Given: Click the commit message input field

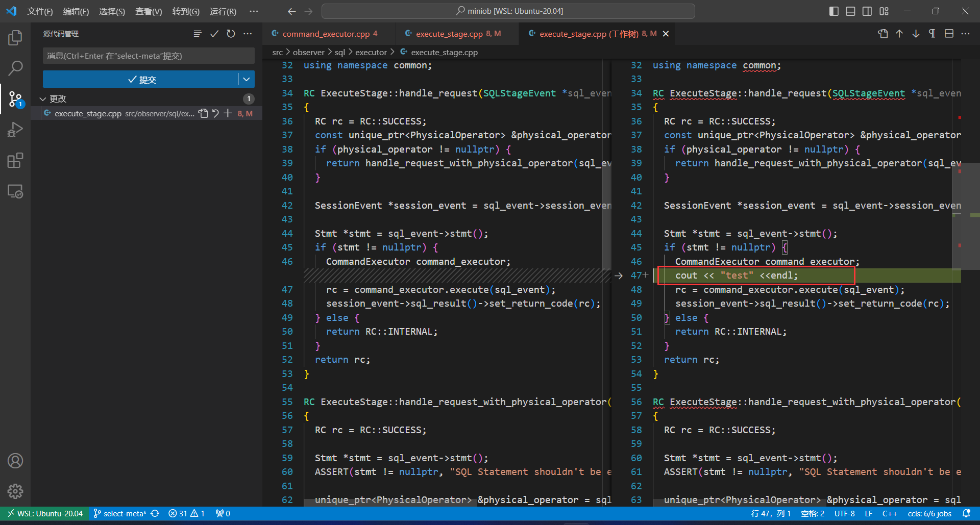Looking at the screenshot, I should (149, 56).
